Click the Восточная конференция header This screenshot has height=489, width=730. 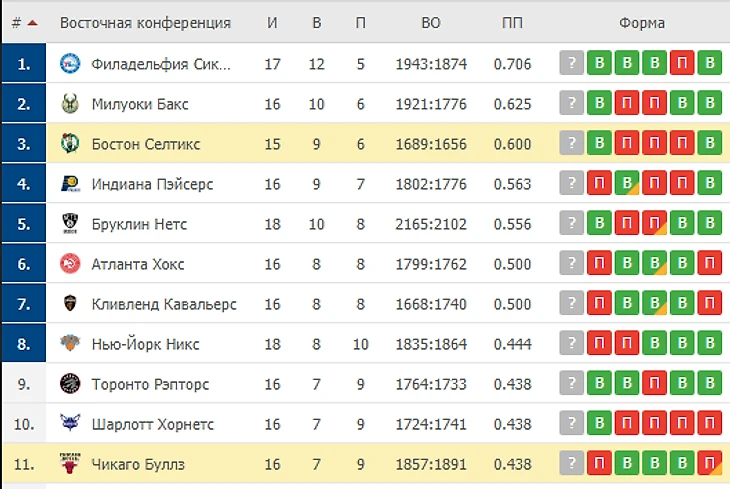coord(145,23)
